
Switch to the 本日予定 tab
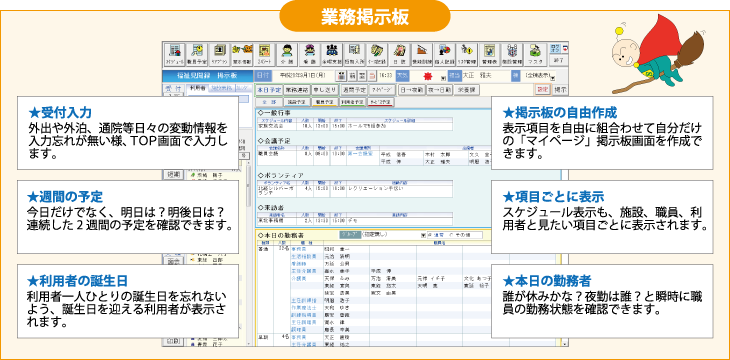coord(269,90)
